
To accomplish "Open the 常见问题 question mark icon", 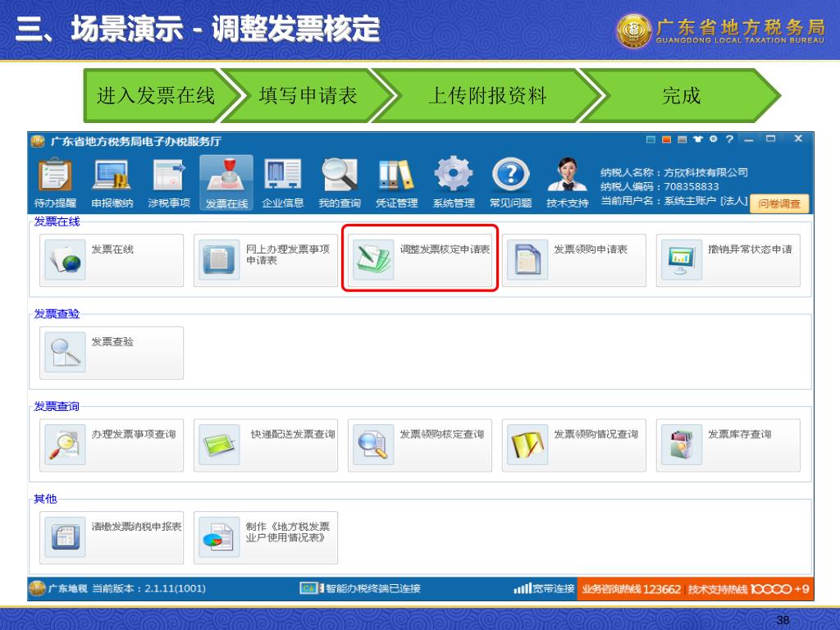I will 510,183.
